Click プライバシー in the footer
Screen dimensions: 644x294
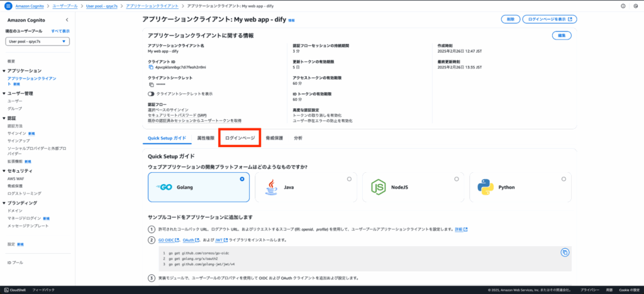coord(590,290)
